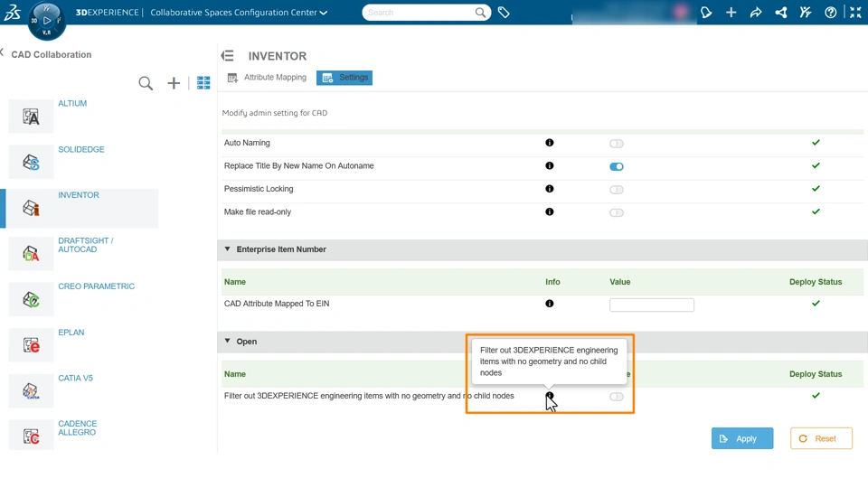Screen dimensions: 868x488
Task: Click the Deploy Status header in Open section
Action: click(816, 374)
